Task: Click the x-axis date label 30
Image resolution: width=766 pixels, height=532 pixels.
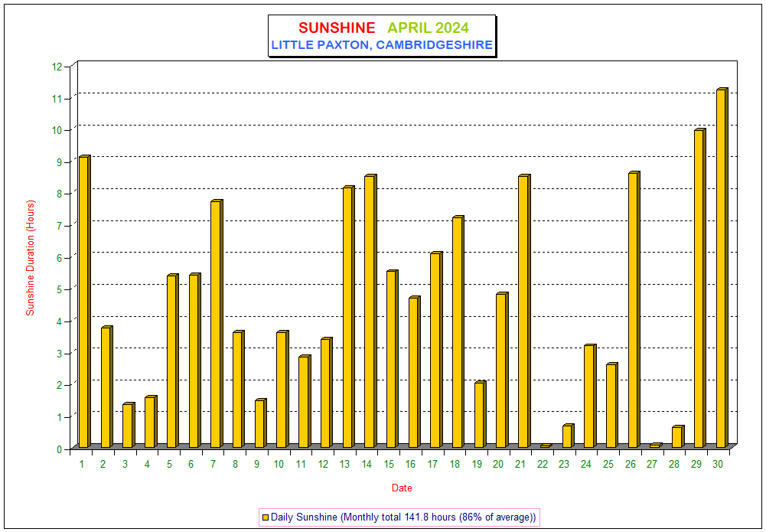Action: coord(718,464)
